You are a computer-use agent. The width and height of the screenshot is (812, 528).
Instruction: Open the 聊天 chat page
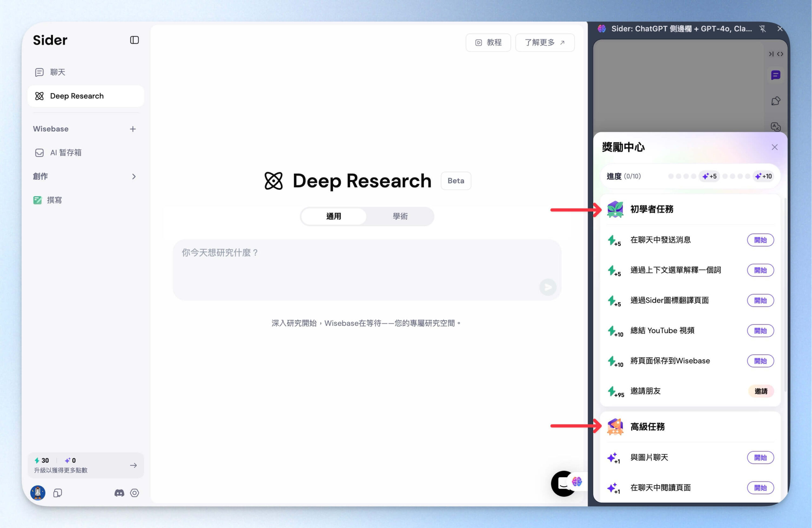[85, 72]
